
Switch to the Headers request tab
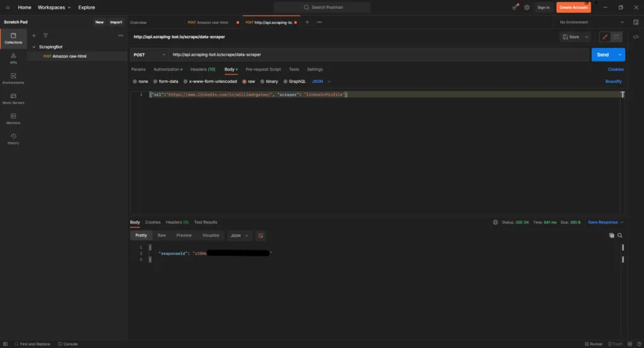click(x=203, y=69)
